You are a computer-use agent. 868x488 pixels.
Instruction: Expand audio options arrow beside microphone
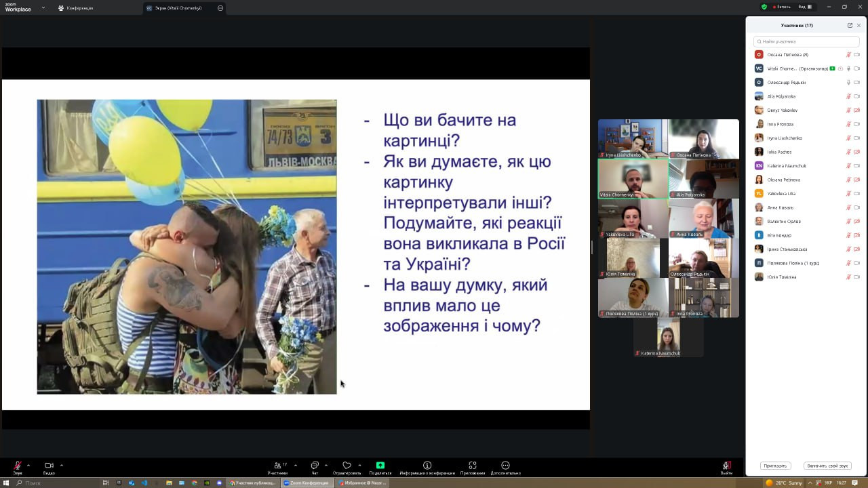28,465
